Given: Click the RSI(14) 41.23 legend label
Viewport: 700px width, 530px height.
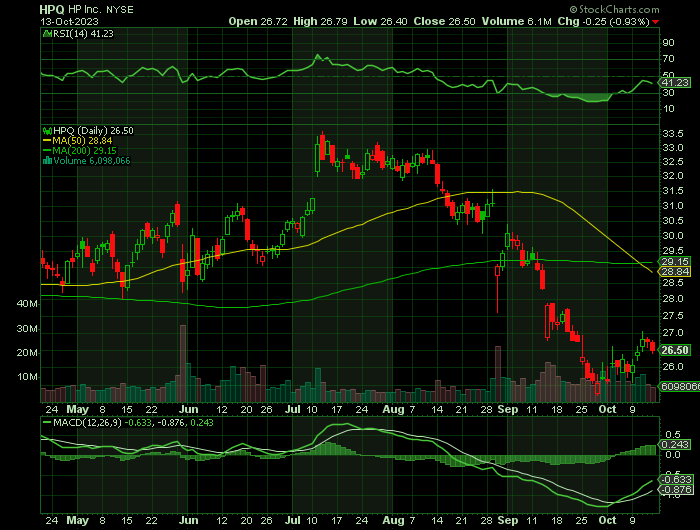Looking at the screenshot, I should click(83, 34).
